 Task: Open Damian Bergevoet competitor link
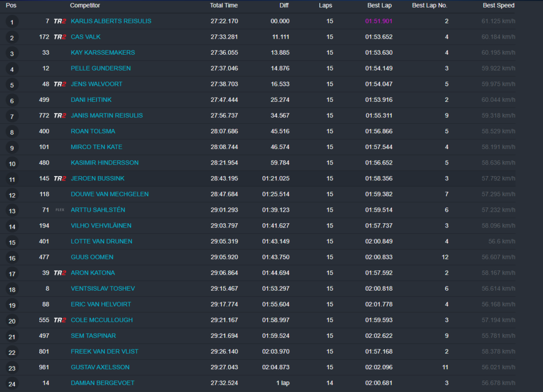coord(102,383)
